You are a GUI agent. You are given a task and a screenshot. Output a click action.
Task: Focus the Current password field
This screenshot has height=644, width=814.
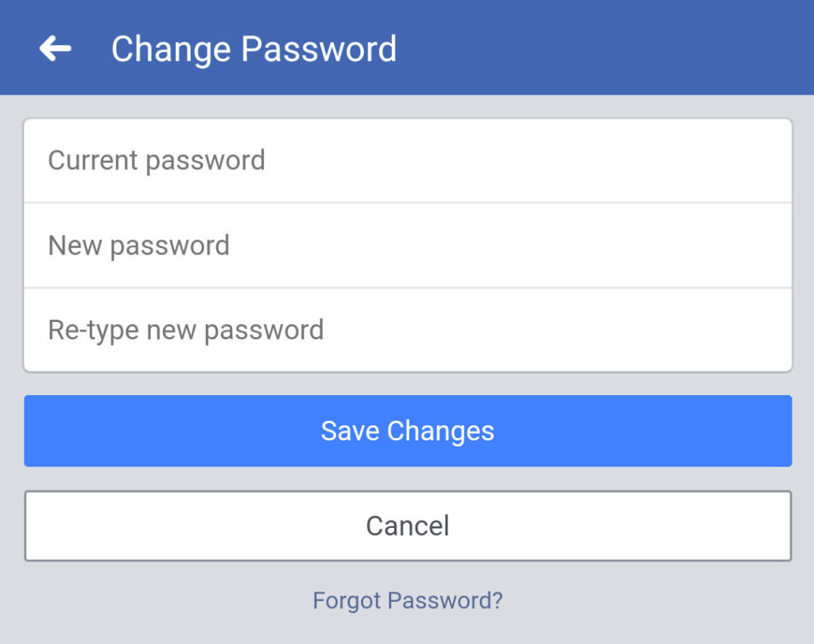coord(408,161)
